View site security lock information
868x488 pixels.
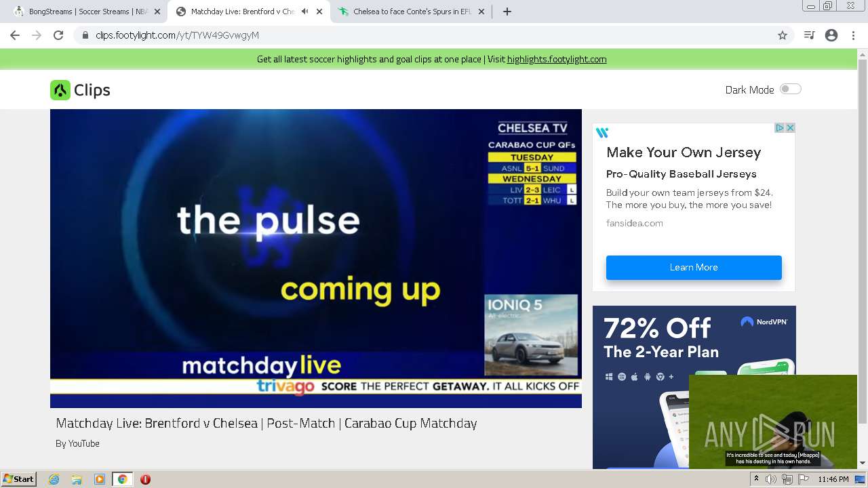tap(85, 35)
